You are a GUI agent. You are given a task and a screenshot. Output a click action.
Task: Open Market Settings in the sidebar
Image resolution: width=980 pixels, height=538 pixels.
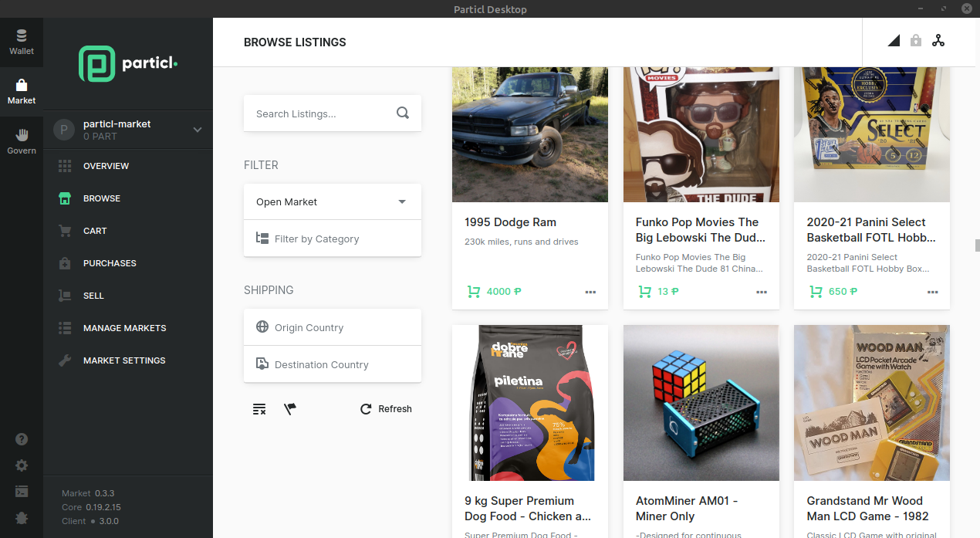tap(128, 360)
